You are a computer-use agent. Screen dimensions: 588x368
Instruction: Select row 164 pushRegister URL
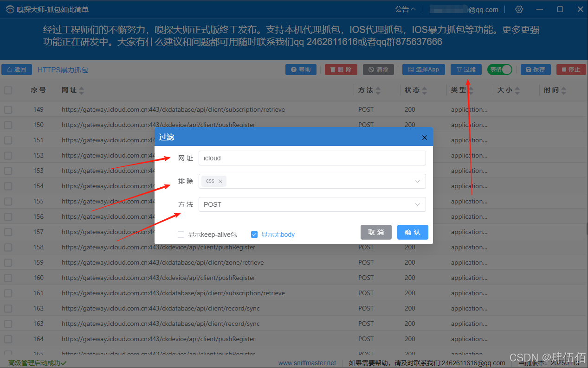pos(158,339)
